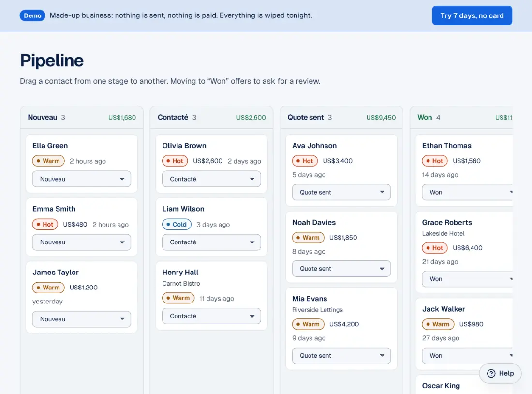Viewport: 532px width, 394px height.
Task: Click the Olivia Brown contact name
Action: (184, 146)
